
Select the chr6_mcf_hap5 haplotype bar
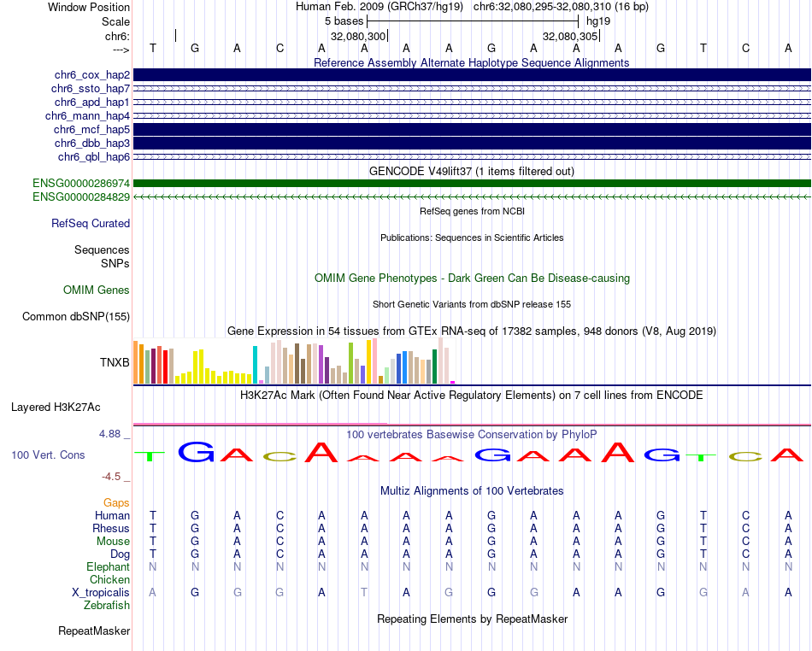(x=472, y=129)
